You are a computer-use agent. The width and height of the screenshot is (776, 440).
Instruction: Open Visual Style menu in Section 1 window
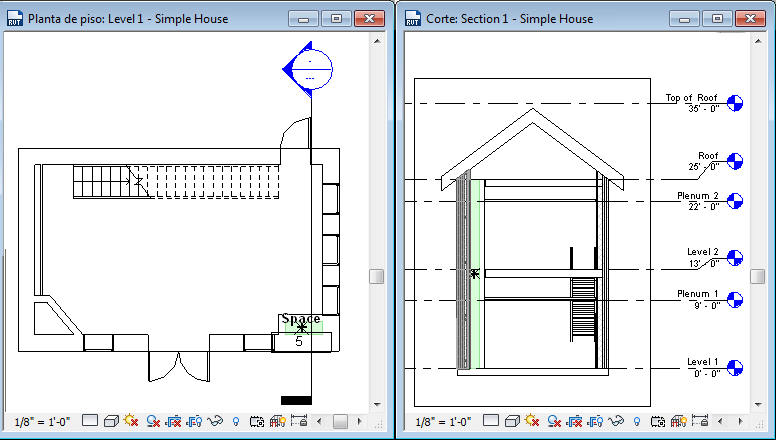tap(513, 421)
